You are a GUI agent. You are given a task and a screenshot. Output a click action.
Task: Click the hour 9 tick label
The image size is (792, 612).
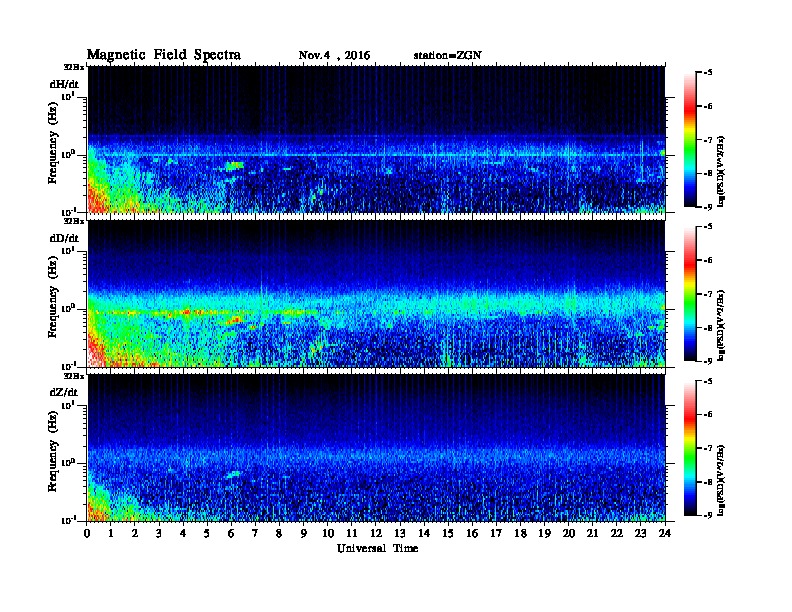click(x=304, y=533)
